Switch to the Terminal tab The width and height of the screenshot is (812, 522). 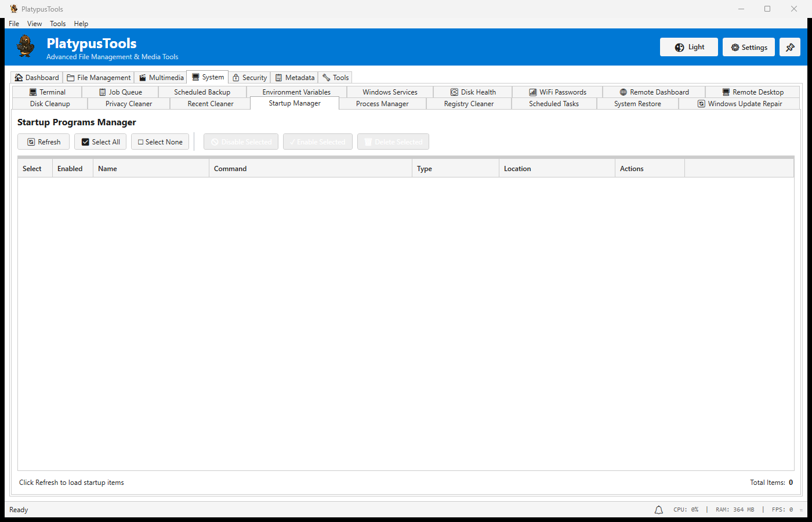point(47,92)
